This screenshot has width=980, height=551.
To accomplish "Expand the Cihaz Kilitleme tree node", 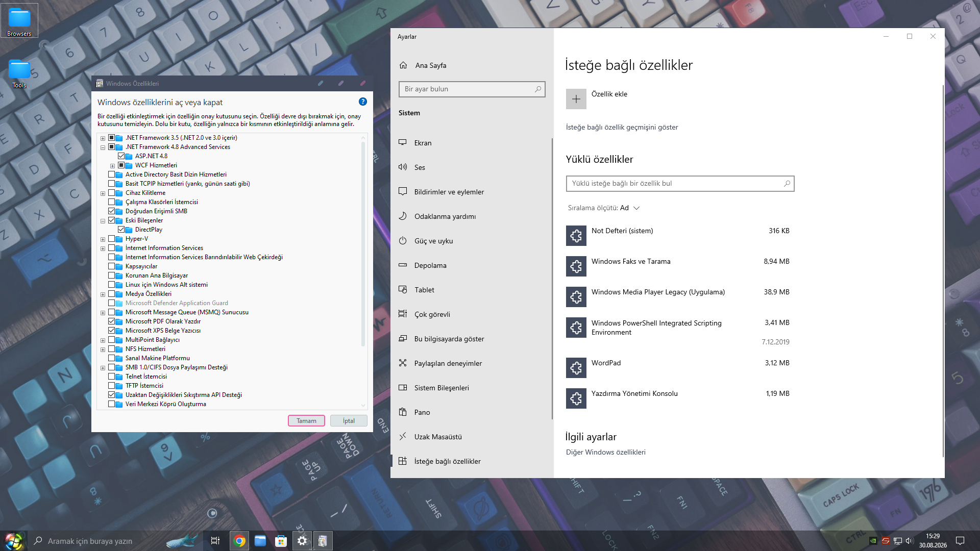I will click(x=103, y=193).
